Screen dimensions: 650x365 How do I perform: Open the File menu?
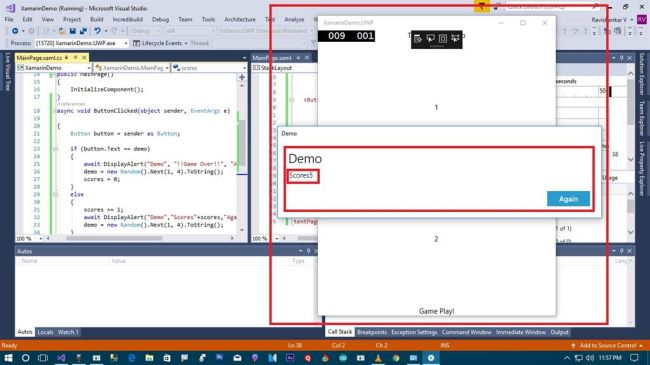[9, 19]
